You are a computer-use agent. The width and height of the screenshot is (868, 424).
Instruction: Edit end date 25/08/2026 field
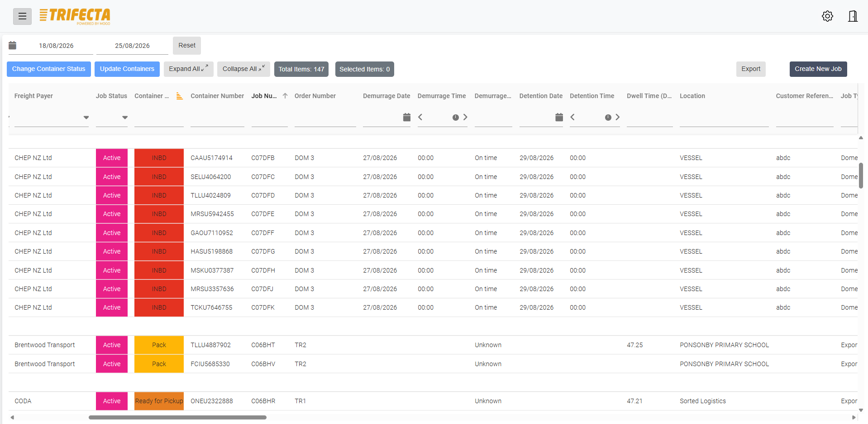pyautogui.click(x=132, y=46)
